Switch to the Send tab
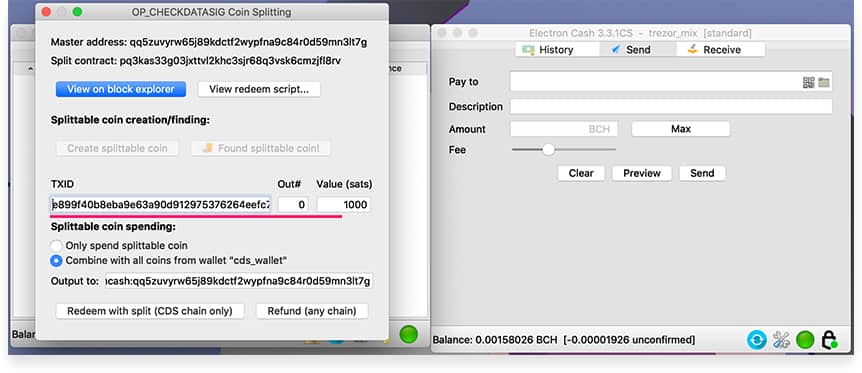862x373 pixels. tap(638, 50)
